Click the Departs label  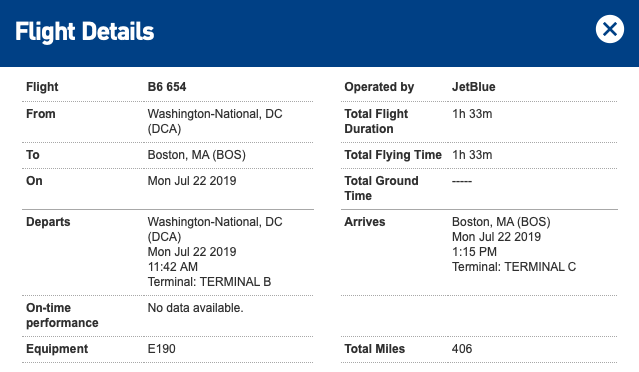pyautogui.click(x=48, y=222)
